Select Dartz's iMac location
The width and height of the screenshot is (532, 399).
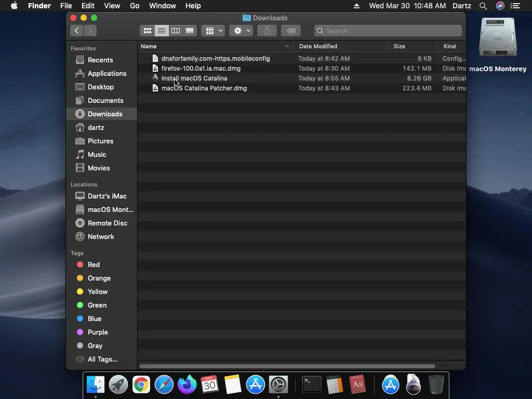(x=101, y=196)
